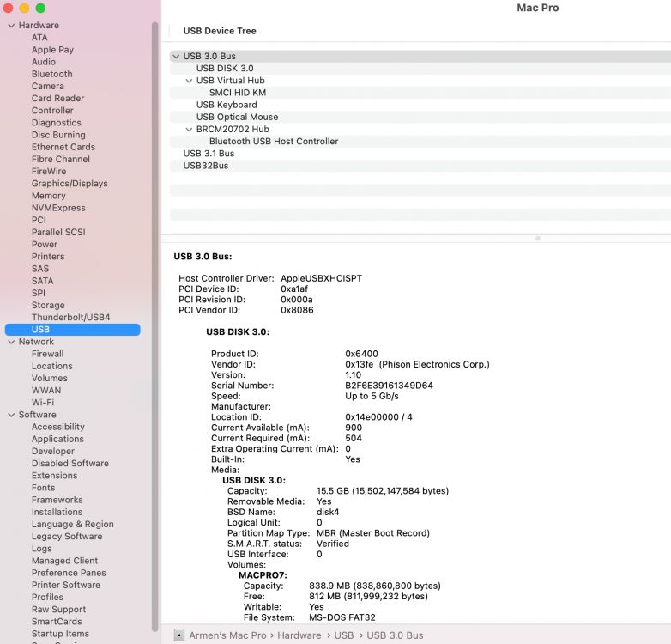Click Hardware in the bottom path bar
The width and height of the screenshot is (671, 644).
[x=299, y=635]
